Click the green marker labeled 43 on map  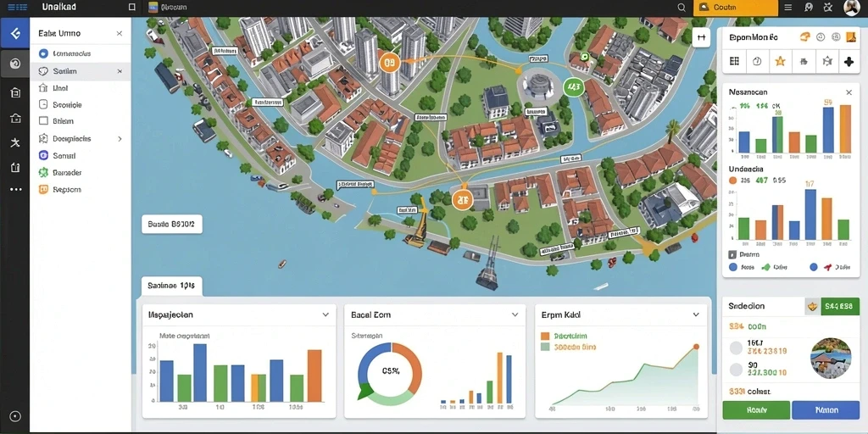tap(574, 86)
